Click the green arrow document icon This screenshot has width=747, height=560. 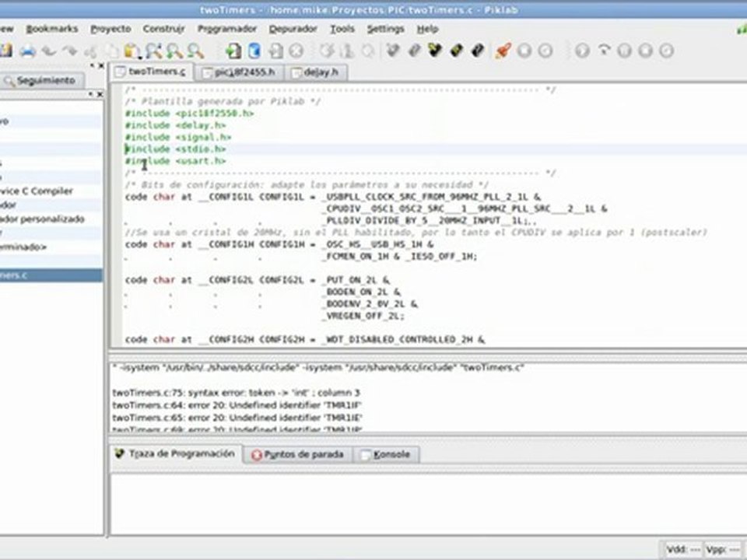click(233, 51)
